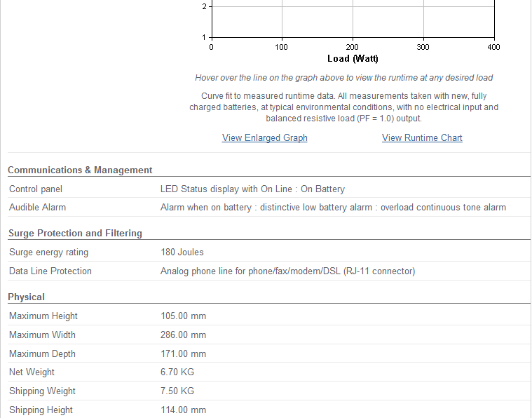532x418 pixels.
Task: Click the Physical section heading
Action: click(x=26, y=297)
